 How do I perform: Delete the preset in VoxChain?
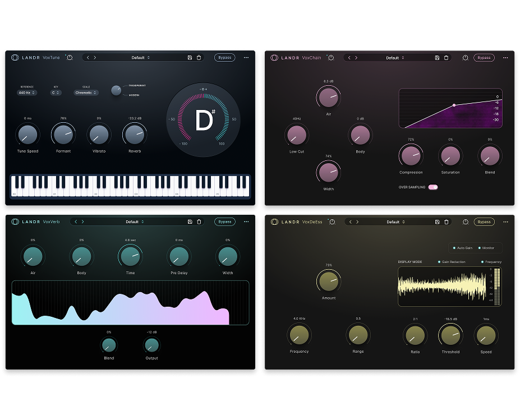point(447,58)
